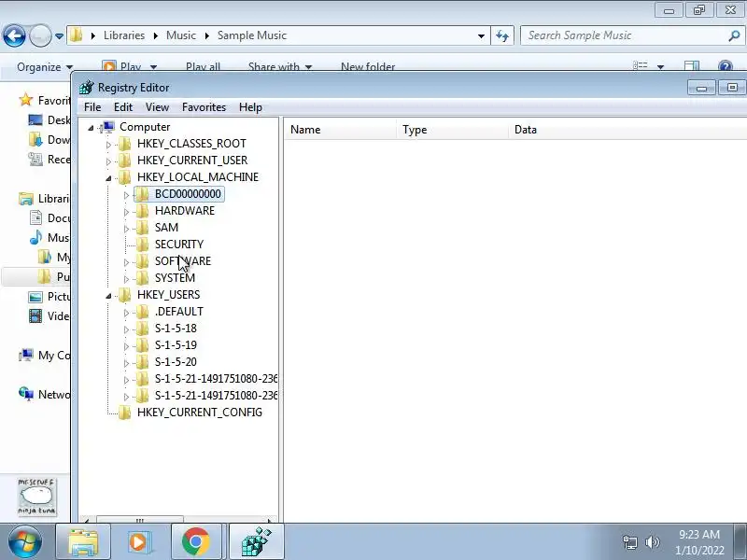Click the album art thumbnail in Explorer
This screenshot has width=747, height=560.
click(36, 497)
